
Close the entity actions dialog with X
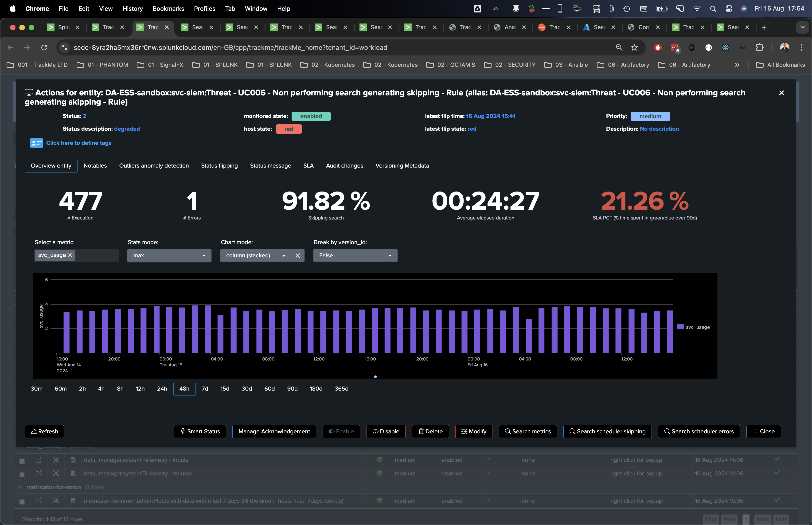pyautogui.click(x=781, y=93)
